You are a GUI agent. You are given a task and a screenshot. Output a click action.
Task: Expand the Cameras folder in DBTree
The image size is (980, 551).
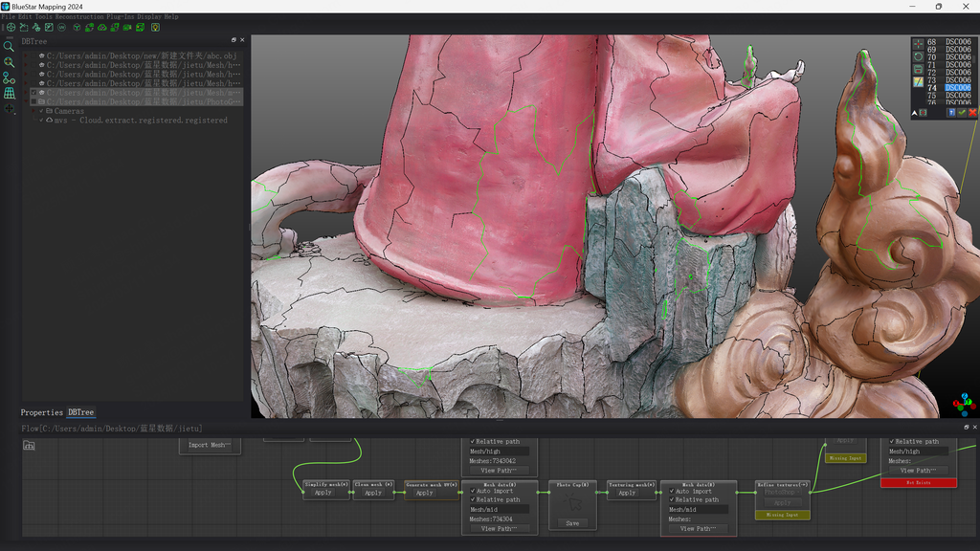[x=33, y=111]
